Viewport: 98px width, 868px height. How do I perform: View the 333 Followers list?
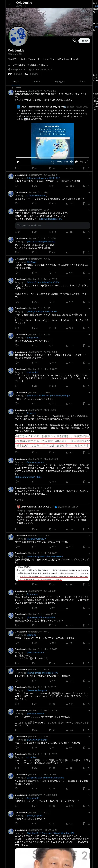(31, 74)
